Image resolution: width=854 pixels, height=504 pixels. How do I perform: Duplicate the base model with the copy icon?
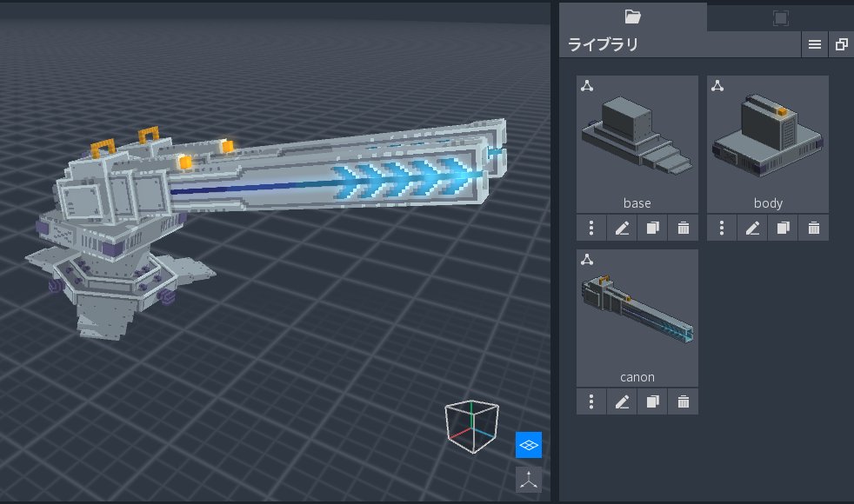tap(652, 227)
